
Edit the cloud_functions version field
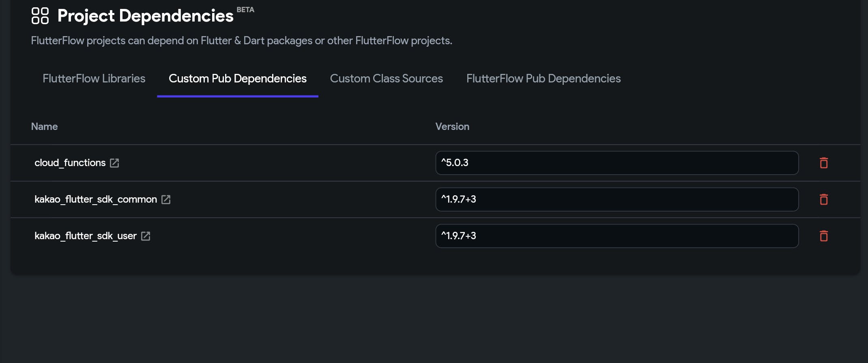click(x=617, y=163)
